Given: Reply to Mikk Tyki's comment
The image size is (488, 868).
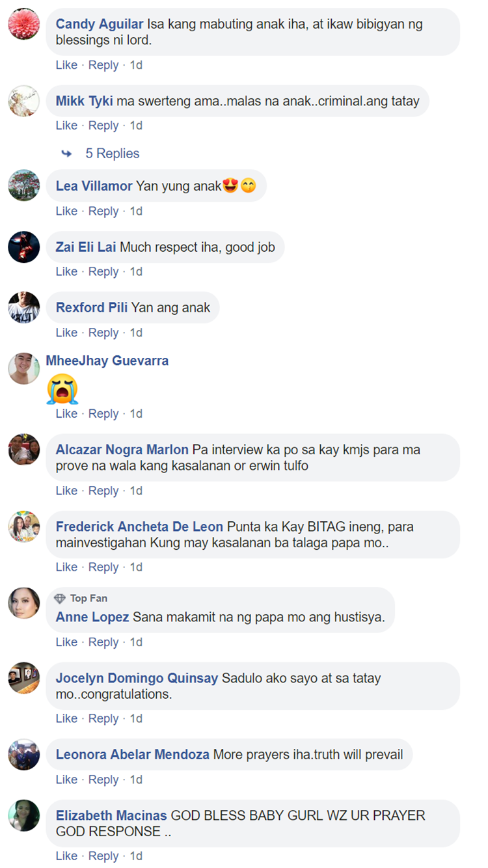Looking at the screenshot, I should pos(103,126).
